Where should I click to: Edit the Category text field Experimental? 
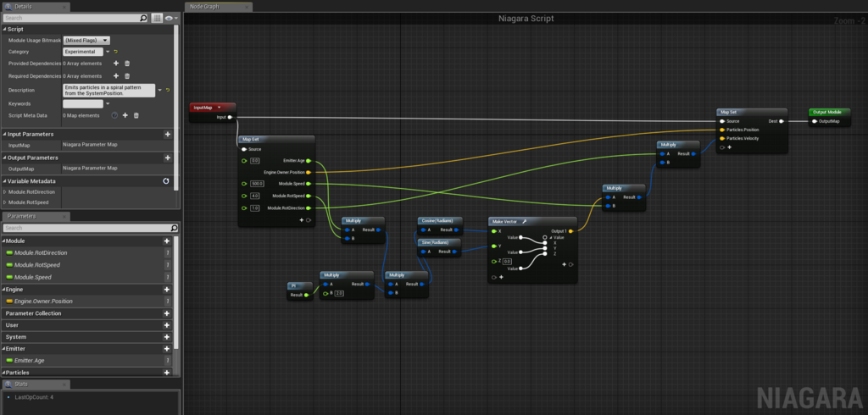click(83, 52)
